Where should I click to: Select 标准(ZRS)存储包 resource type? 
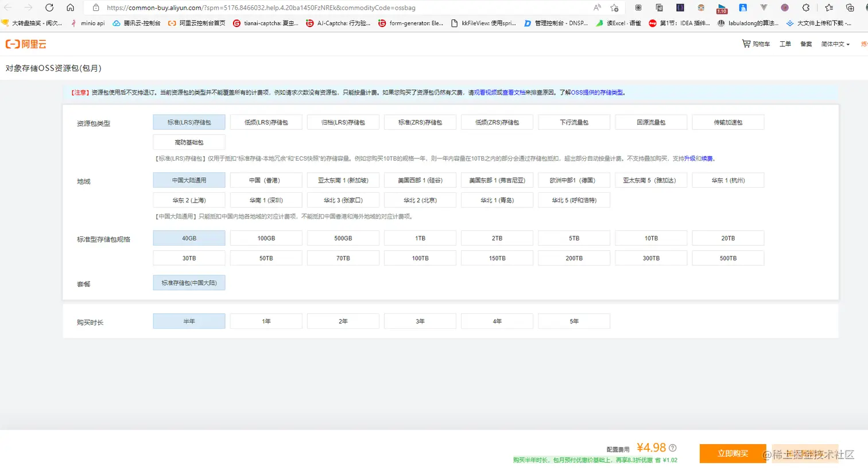point(420,122)
